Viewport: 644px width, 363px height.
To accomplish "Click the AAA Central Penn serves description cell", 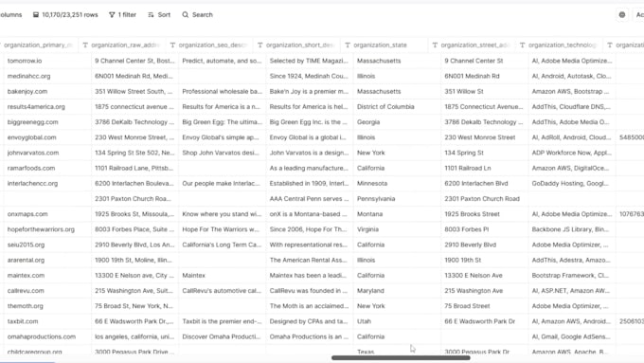I will (310, 199).
